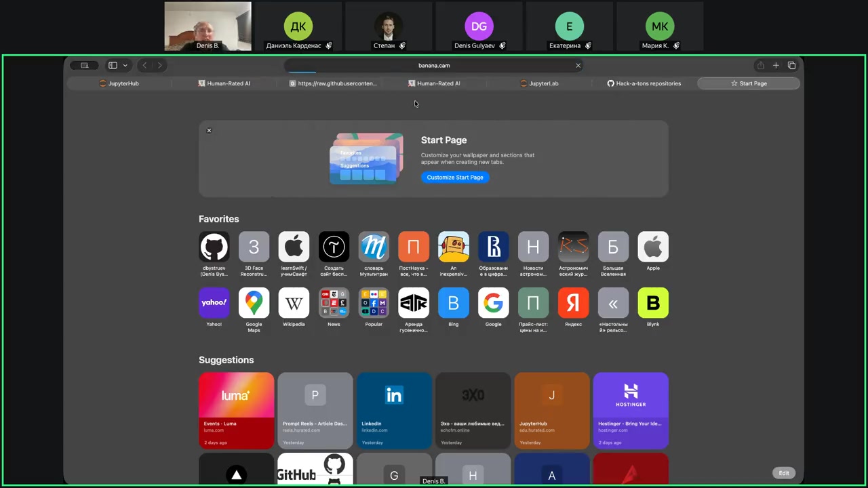
Task: Expand the sidebar tab groups dropdown arrow
Action: coord(125,66)
